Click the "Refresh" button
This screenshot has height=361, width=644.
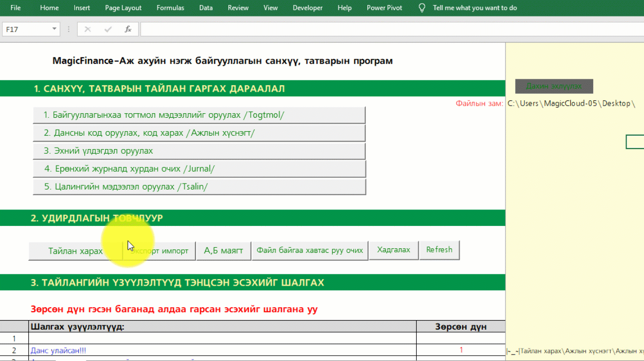(440, 250)
